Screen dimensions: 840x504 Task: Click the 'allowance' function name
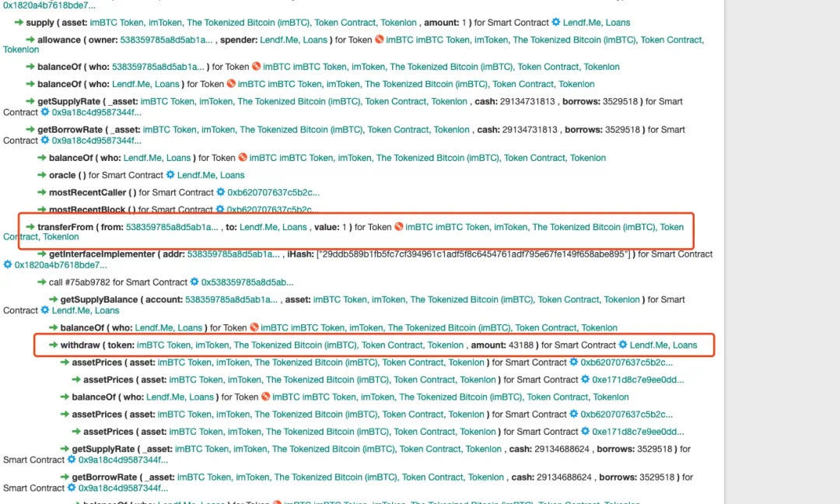[59, 40]
